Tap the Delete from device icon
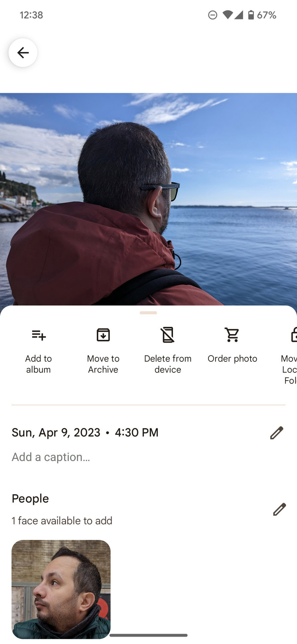Screen dimensions: 297x644 168,335
